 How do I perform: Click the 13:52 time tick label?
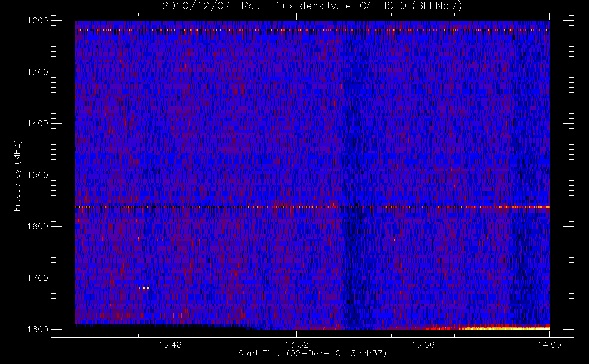click(296, 345)
